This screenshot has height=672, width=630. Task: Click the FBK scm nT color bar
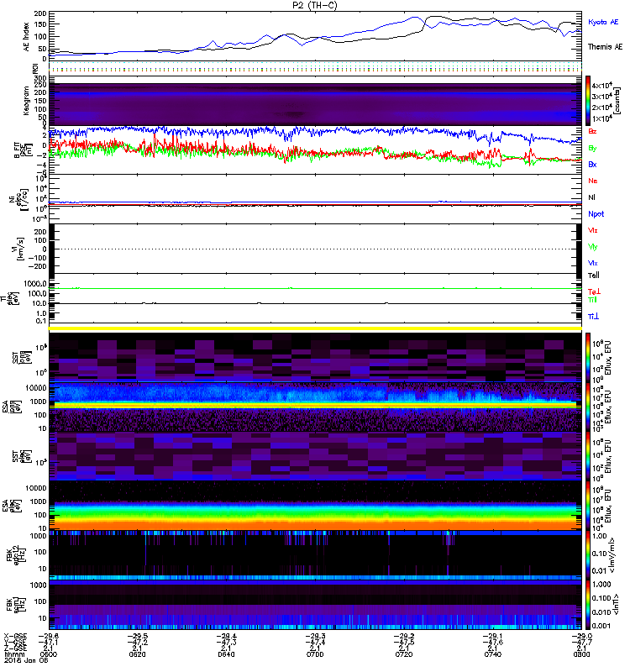point(588,605)
